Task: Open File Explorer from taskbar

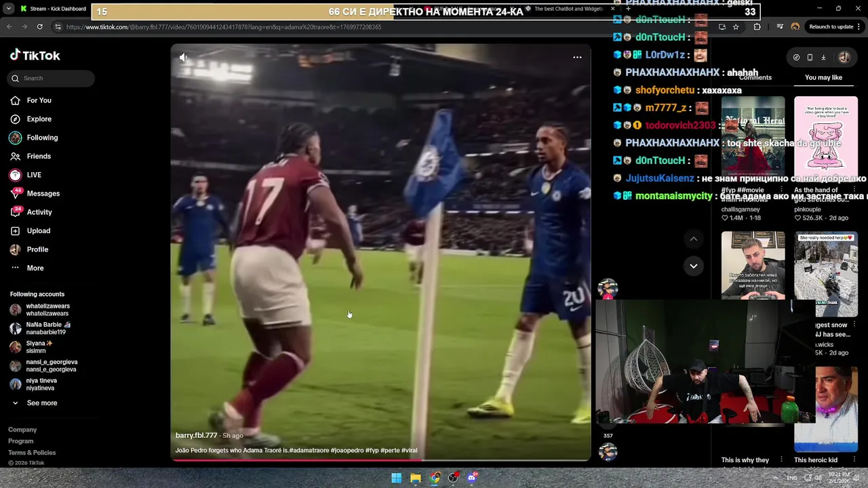Action: pyautogui.click(x=416, y=478)
